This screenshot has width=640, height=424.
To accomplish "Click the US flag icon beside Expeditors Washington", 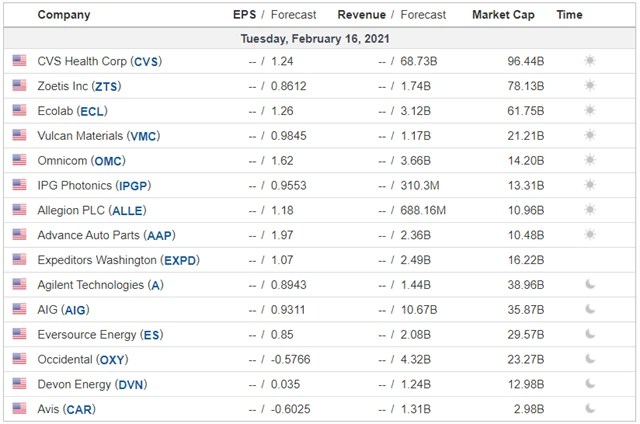I will click(x=19, y=259).
